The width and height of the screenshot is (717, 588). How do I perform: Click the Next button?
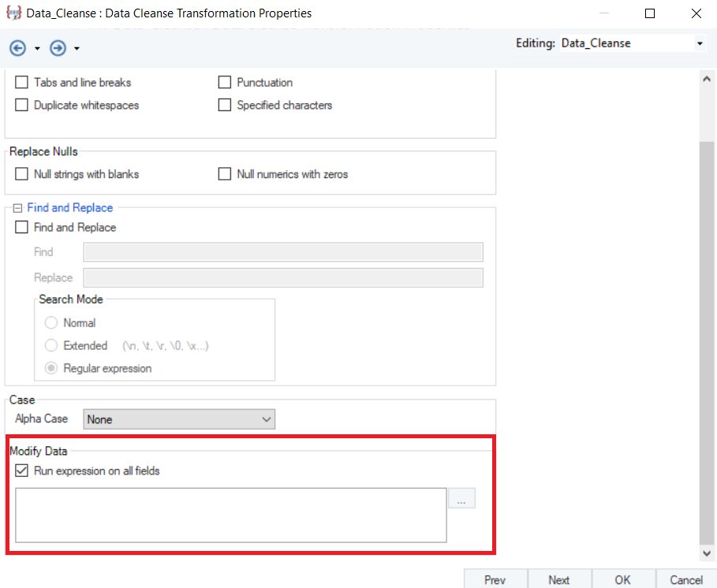tap(558, 579)
